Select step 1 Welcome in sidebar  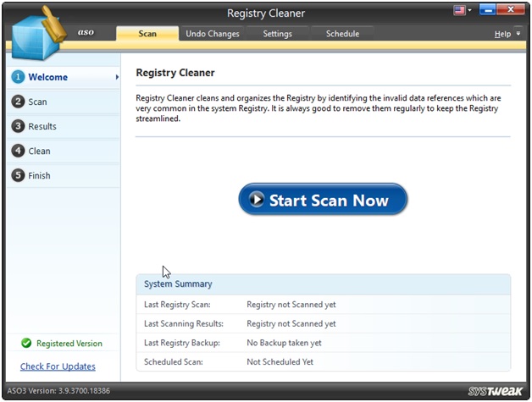pos(47,77)
